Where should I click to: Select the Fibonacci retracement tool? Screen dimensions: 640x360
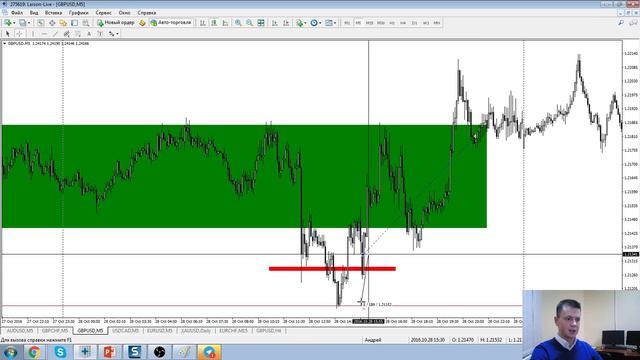coord(78,34)
